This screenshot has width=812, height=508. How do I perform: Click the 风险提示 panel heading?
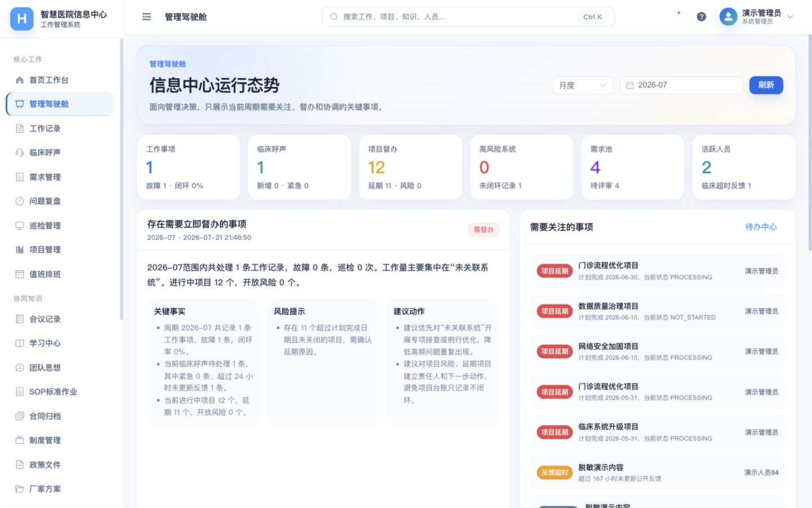[x=289, y=312]
